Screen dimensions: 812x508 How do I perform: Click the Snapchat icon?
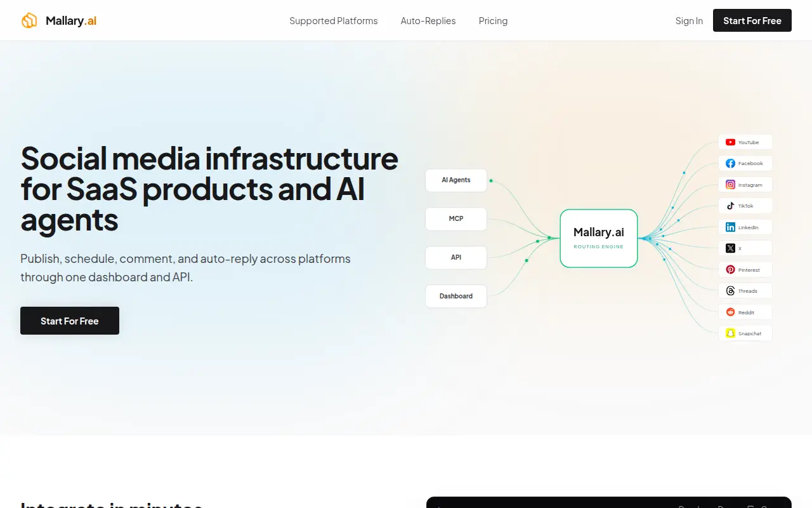pyautogui.click(x=730, y=333)
